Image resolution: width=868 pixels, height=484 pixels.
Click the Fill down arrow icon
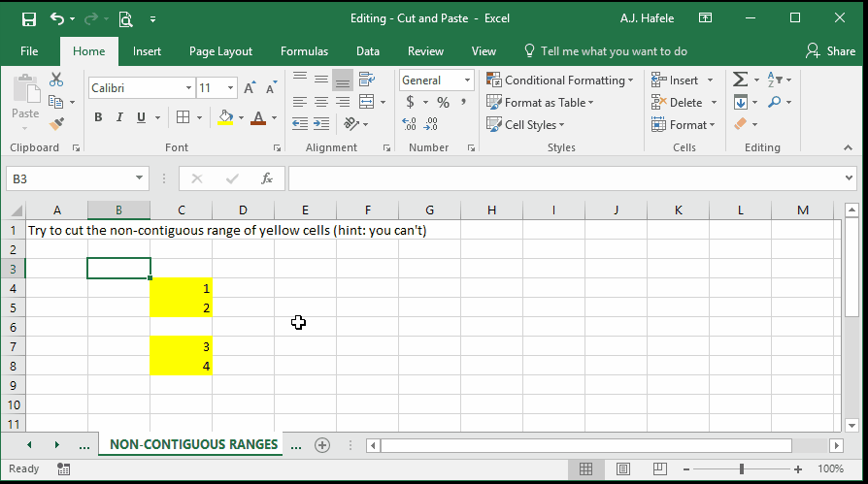pos(740,103)
